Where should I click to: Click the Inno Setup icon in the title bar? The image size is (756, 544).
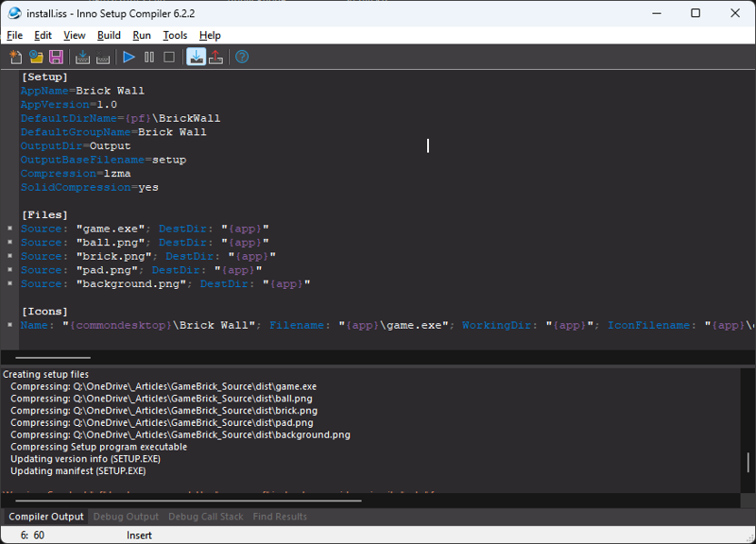(x=14, y=13)
